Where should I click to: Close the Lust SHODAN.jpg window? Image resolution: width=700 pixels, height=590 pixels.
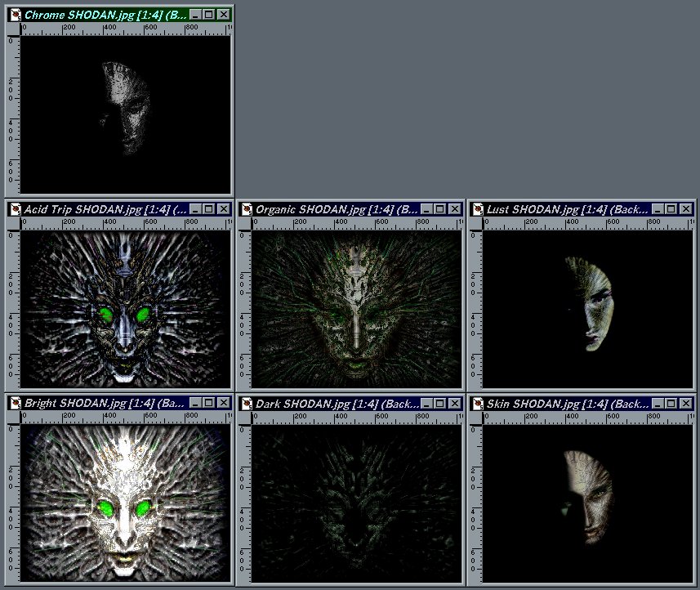click(x=686, y=209)
